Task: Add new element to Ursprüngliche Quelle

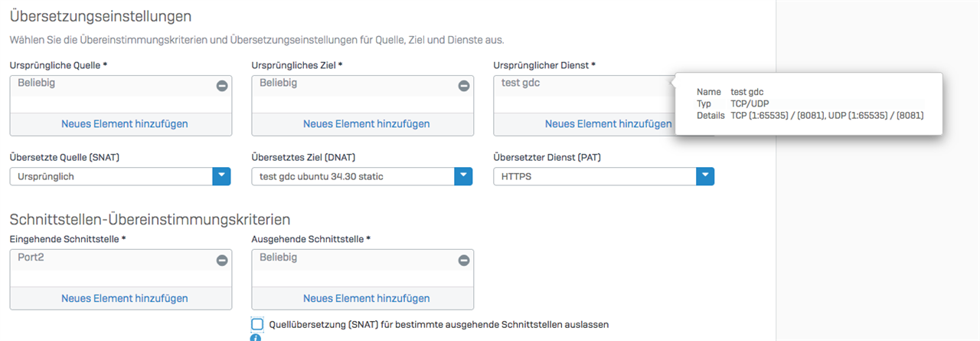Action: (x=124, y=123)
